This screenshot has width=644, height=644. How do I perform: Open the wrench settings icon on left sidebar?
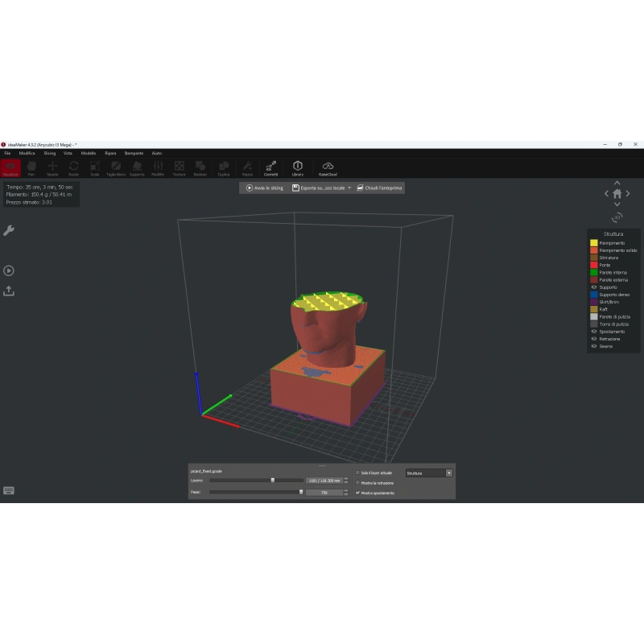pos(9,230)
